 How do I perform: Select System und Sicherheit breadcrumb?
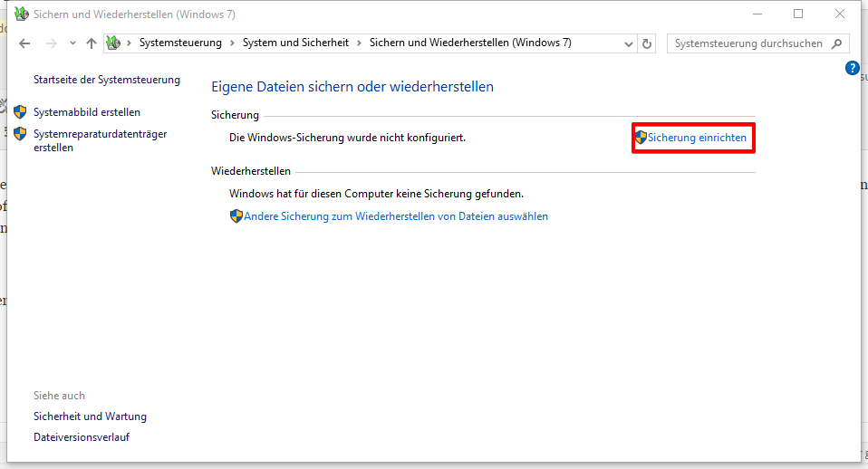click(295, 43)
